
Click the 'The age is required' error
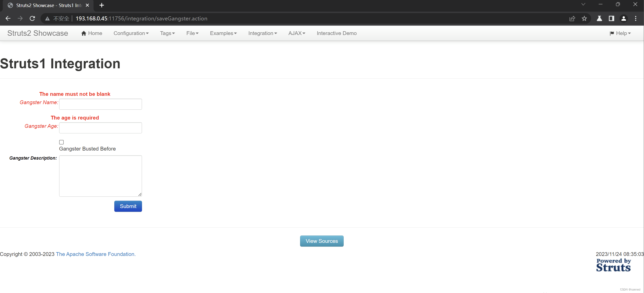tap(75, 118)
